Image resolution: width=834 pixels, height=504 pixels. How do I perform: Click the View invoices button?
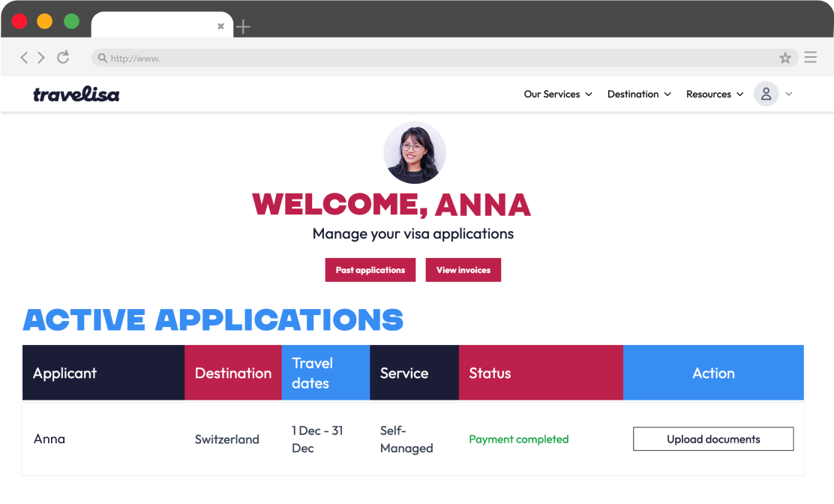coord(463,270)
